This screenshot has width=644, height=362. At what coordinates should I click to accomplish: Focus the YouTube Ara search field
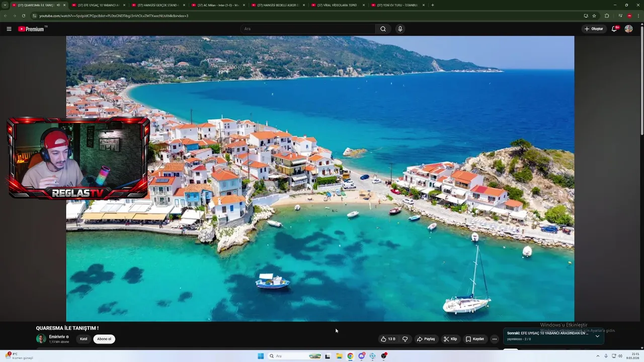308,29
